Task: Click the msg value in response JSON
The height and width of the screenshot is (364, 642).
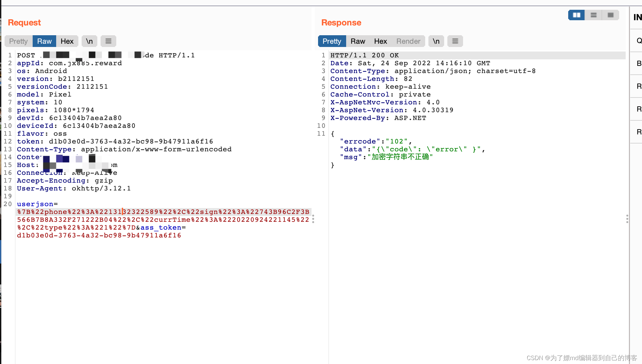Action: pyautogui.click(x=400, y=157)
